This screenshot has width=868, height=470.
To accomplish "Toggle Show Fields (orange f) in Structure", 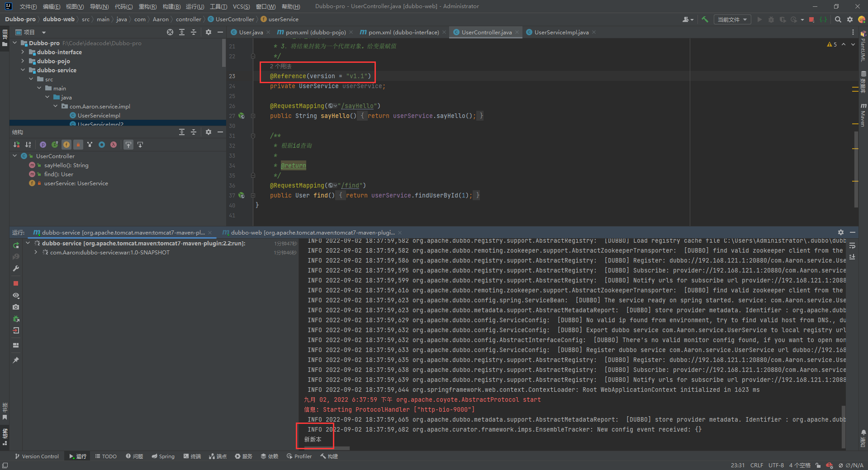I will click(x=66, y=145).
